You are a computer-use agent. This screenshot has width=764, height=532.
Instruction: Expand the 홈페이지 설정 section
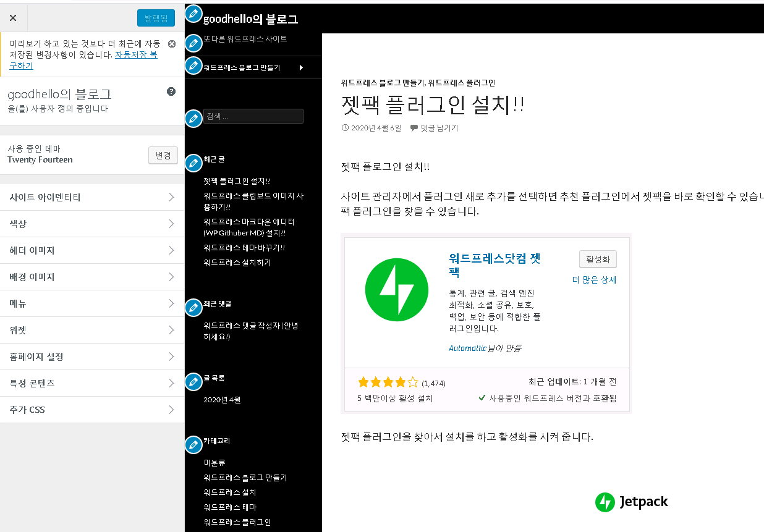click(x=92, y=357)
